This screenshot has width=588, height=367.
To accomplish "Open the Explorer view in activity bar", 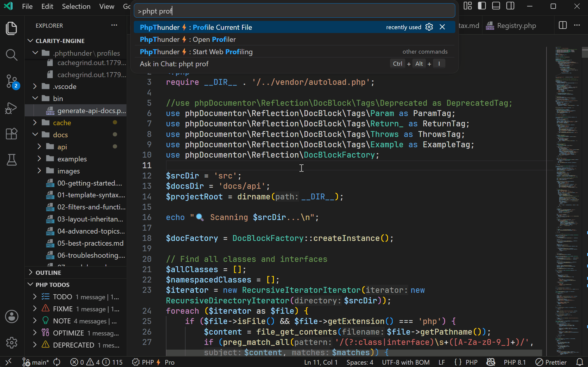I will tap(11, 28).
